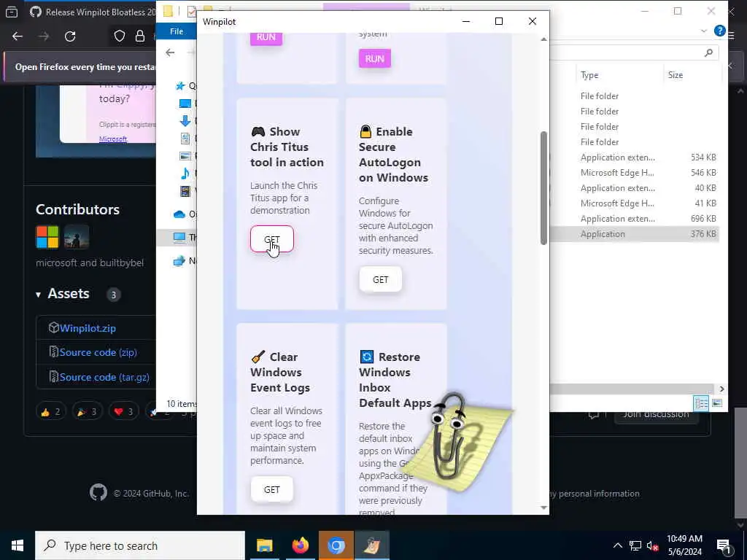This screenshot has height=560, width=747.
Task: Open the File tab in File Explorer
Action: (177, 31)
